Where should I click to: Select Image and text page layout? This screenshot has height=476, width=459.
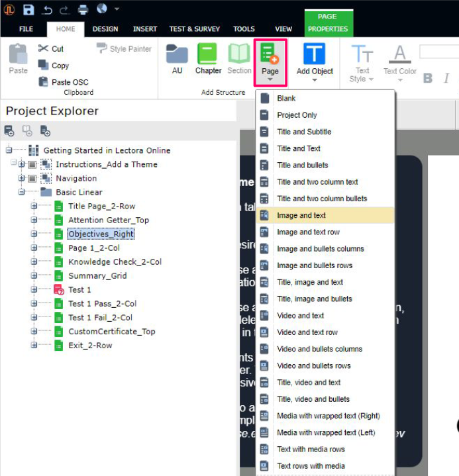[301, 215]
